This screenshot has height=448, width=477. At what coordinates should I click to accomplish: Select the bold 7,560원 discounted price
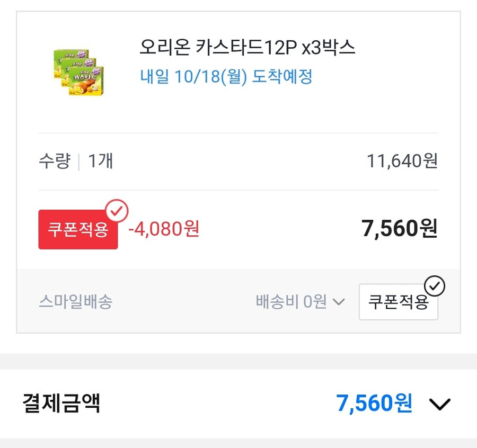(400, 228)
